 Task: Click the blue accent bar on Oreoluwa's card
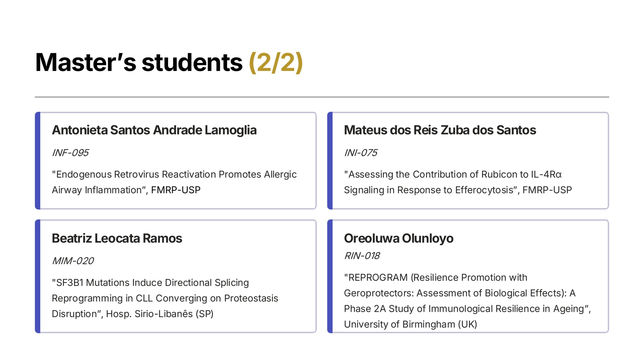(x=330, y=276)
